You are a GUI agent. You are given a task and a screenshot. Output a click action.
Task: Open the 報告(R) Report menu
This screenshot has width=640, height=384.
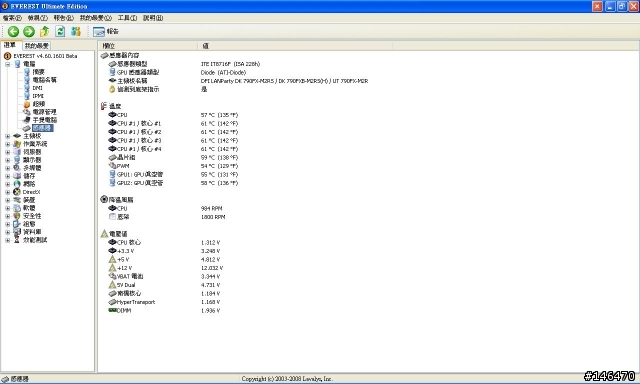click(x=64, y=18)
